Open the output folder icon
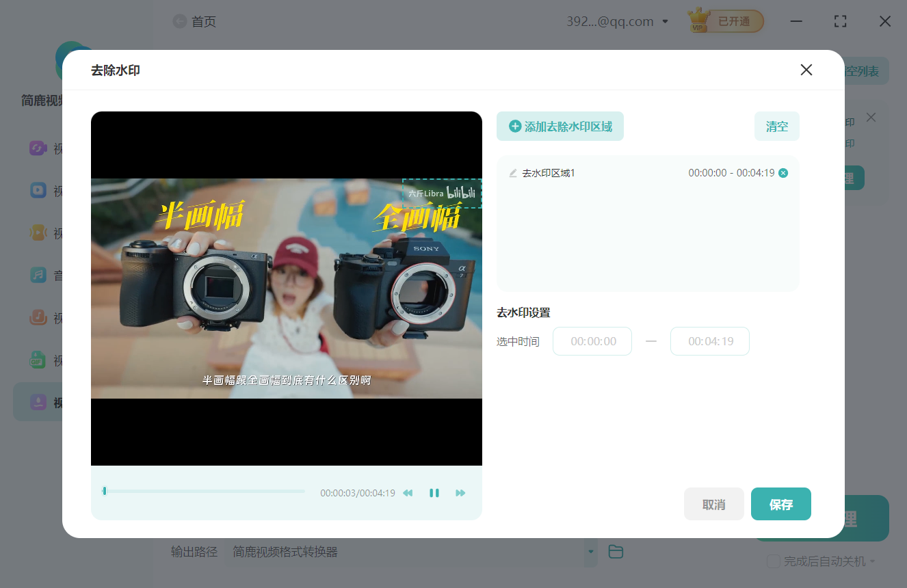Viewport: 907px width, 588px height. 616,552
